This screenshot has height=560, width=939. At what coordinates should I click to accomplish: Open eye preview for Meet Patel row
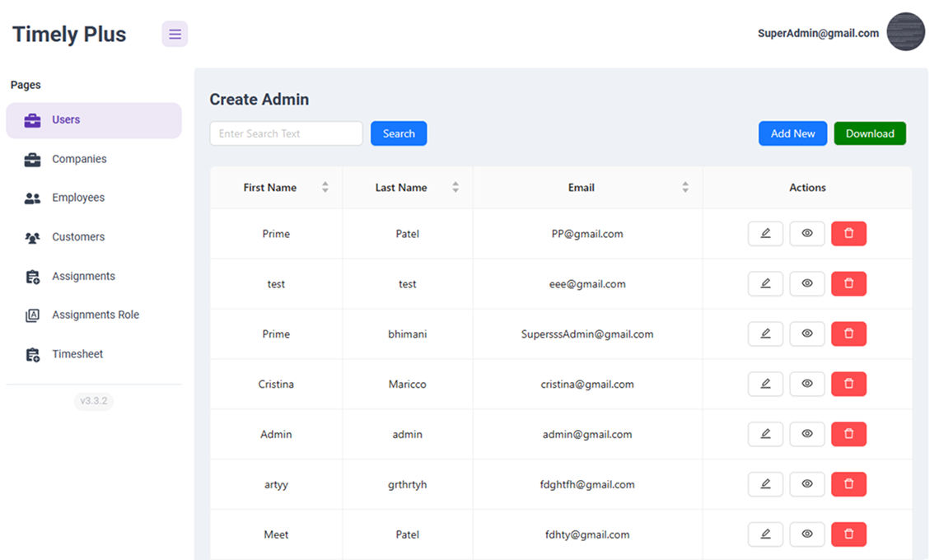coord(806,534)
